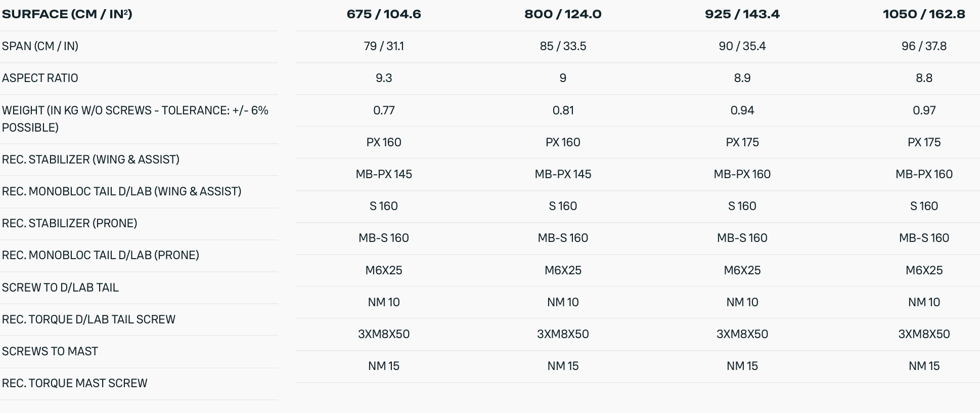This screenshot has width=980, height=413.
Task: Click the Surface (cm / in²) header label
Action: pyautogui.click(x=67, y=14)
